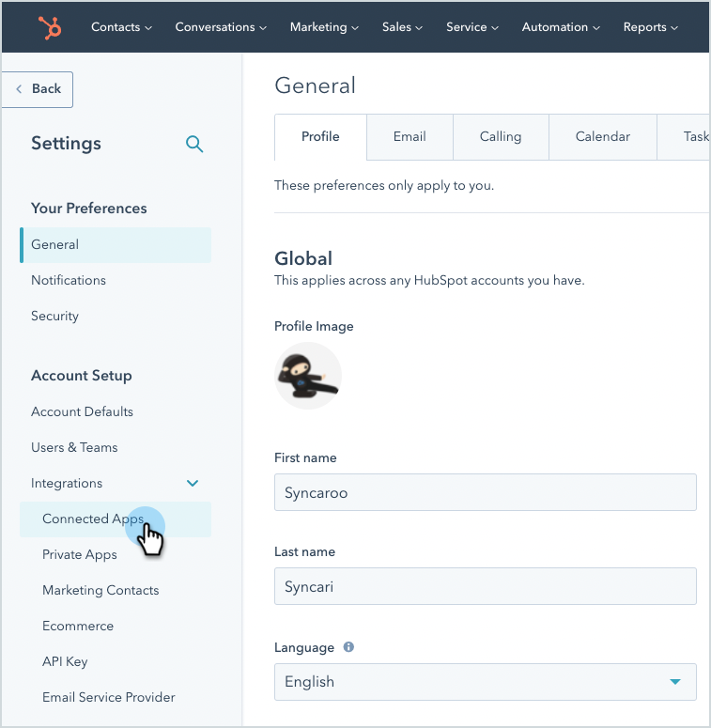711x728 pixels.
Task: Go back with the Back button
Action: (x=38, y=89)
